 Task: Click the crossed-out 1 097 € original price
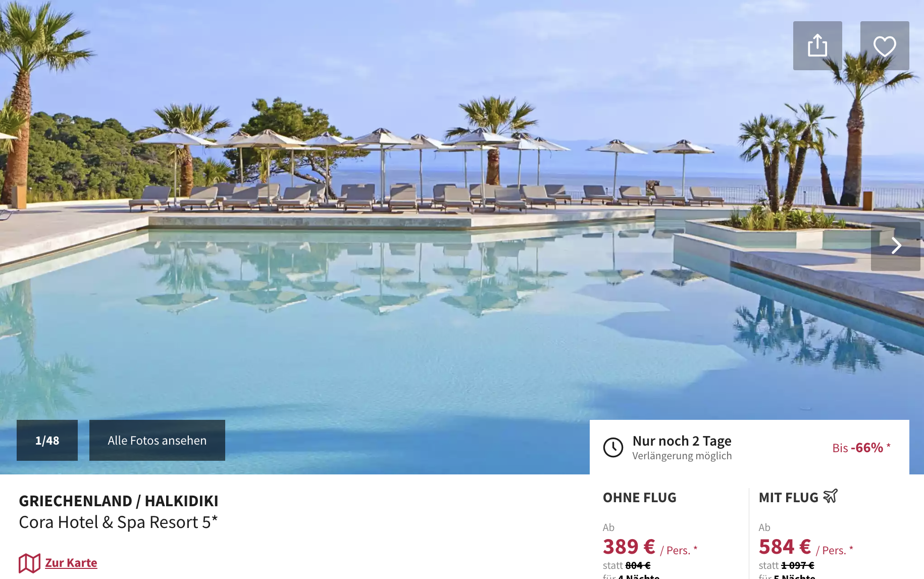tap(798, 565)
